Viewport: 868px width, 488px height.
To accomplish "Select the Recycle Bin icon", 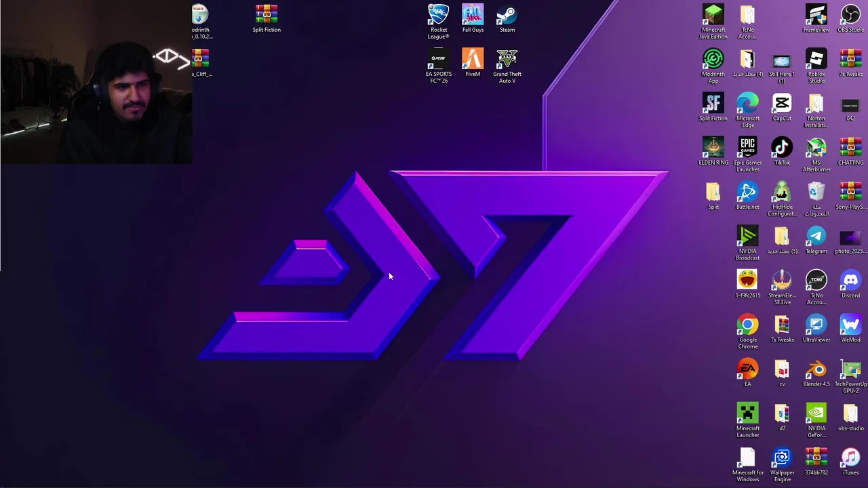I will pyautogui.click(x=816, y=199).
